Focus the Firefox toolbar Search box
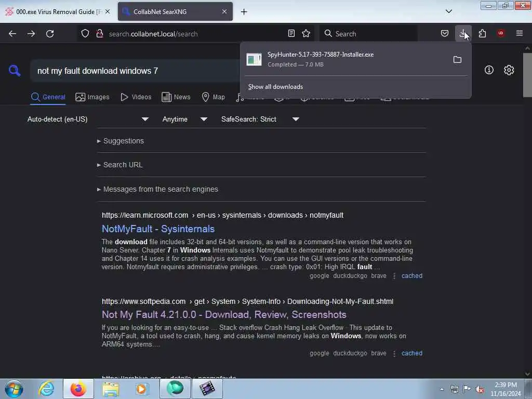532x399 pixels. 368,34
